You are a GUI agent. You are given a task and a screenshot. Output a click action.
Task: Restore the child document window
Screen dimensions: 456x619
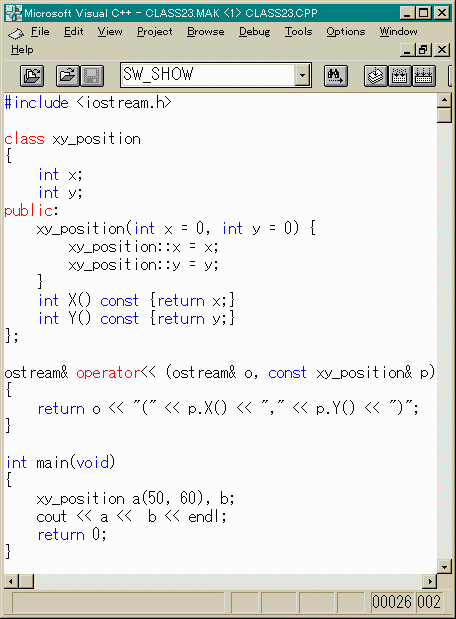422,50
